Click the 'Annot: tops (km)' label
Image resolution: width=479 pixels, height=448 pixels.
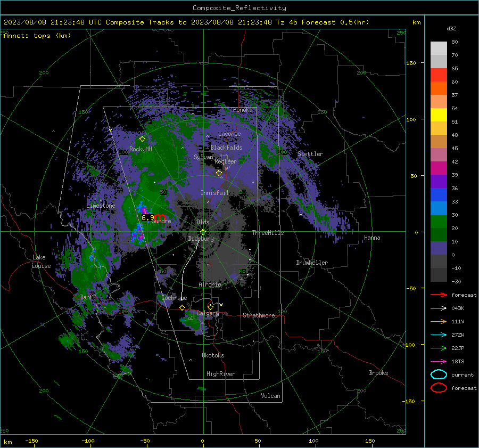[37, 36]
